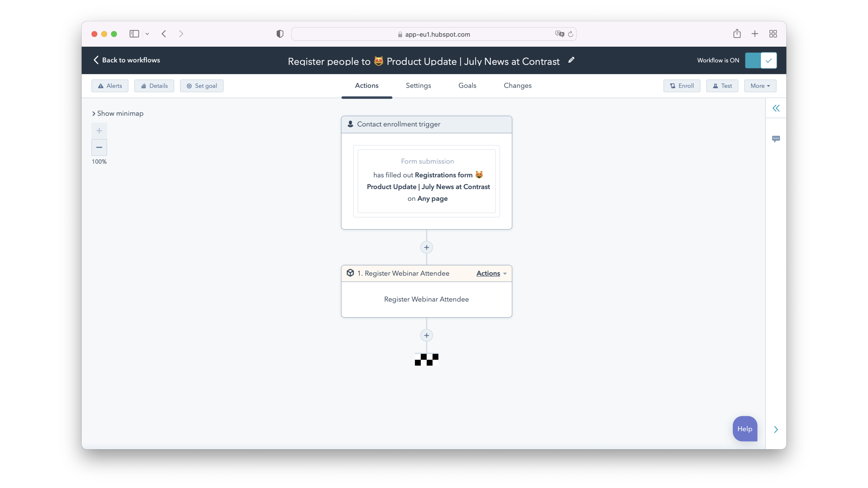Click the app-eu1.hubspot.com address bar
Viewport: 868px width, 488px height.
pyautogui.click(x=434, y=34)
